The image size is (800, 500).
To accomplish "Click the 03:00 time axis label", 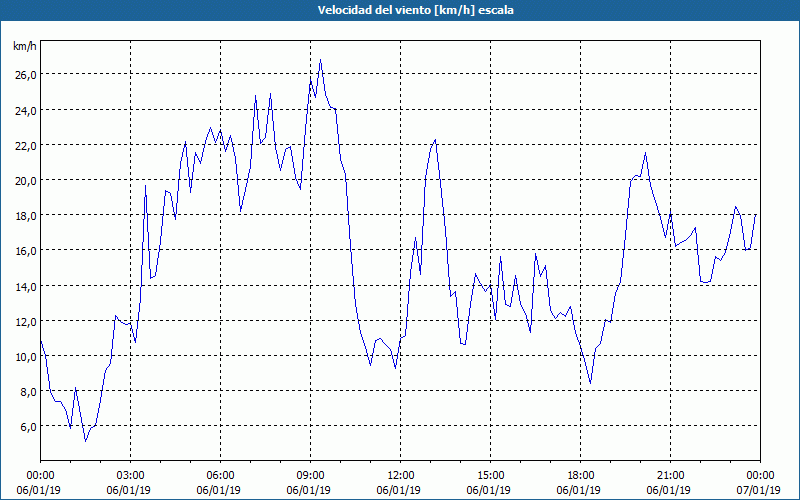I will click(x=130, y=476).
